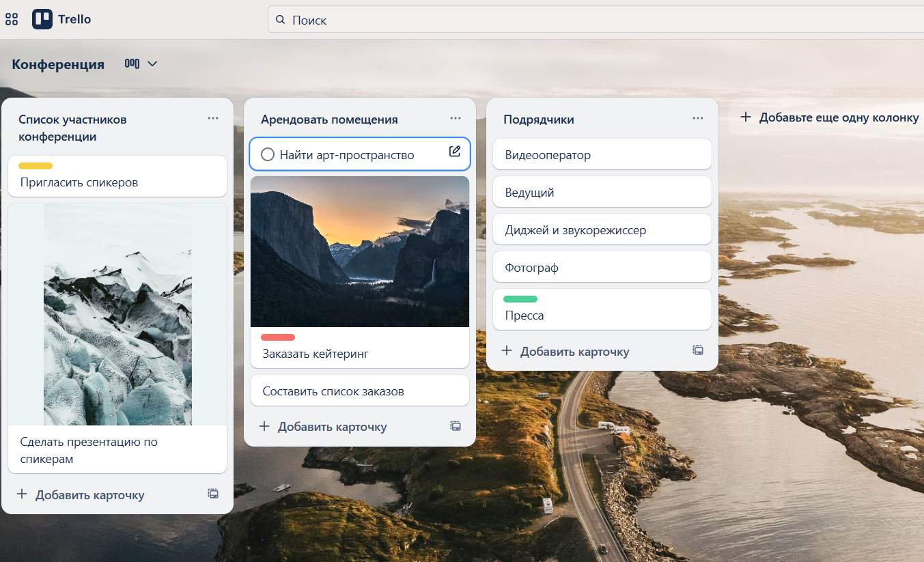Open the Подрядчики list actions menu
Image resolution: width=924 pixels, height=562 pixels.
697,118
